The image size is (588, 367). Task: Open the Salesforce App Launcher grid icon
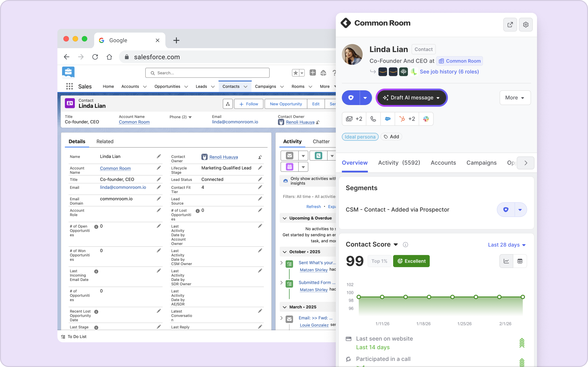pos(70,86)
